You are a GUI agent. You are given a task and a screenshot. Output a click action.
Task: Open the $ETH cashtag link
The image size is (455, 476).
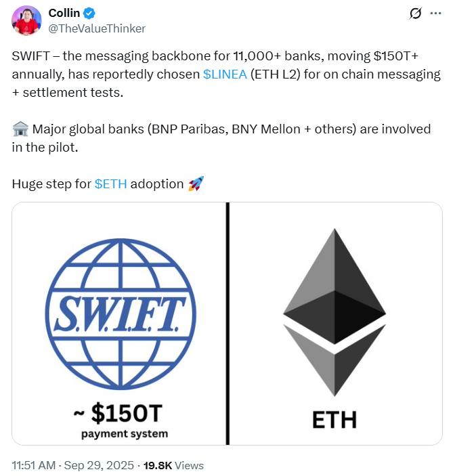[110, 184]
